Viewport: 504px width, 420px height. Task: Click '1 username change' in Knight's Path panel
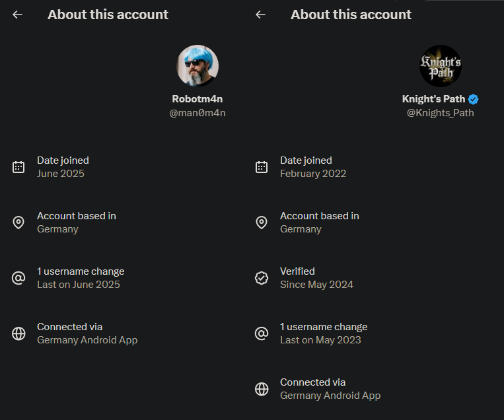(324, 327)
